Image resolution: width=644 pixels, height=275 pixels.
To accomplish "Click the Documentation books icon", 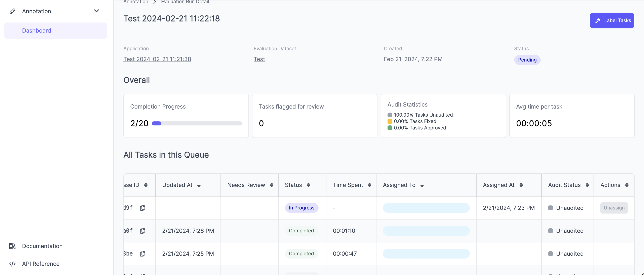I will 12,246.
